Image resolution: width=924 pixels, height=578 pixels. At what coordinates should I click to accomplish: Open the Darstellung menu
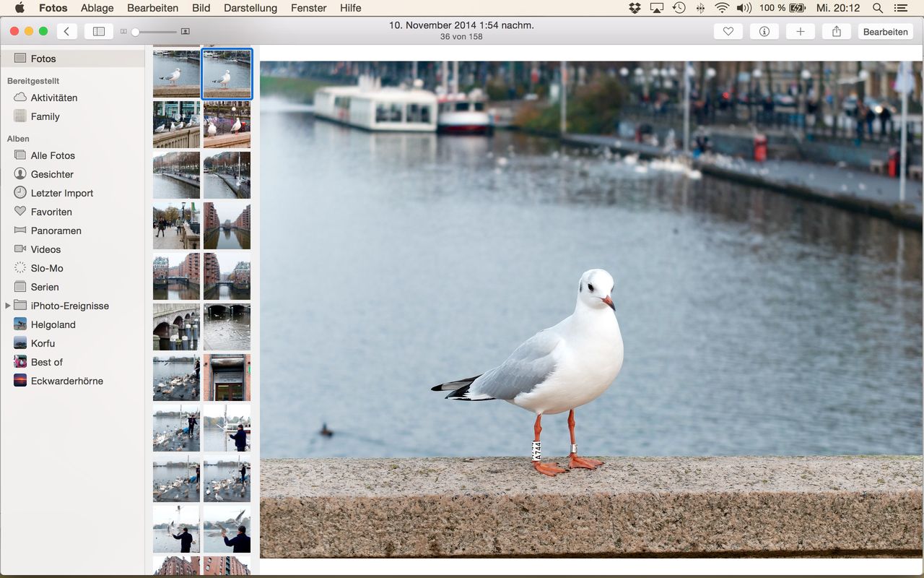coord(250,8)
